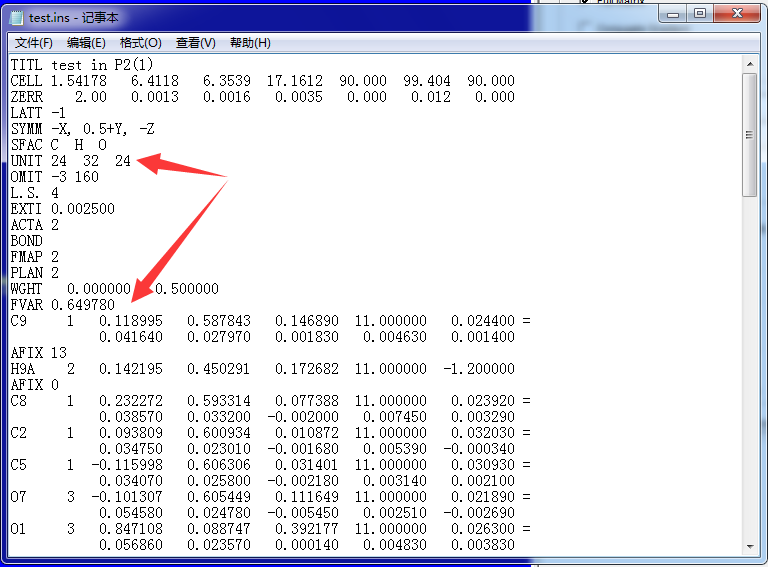Click the WGHT value 0.500000

187,289
